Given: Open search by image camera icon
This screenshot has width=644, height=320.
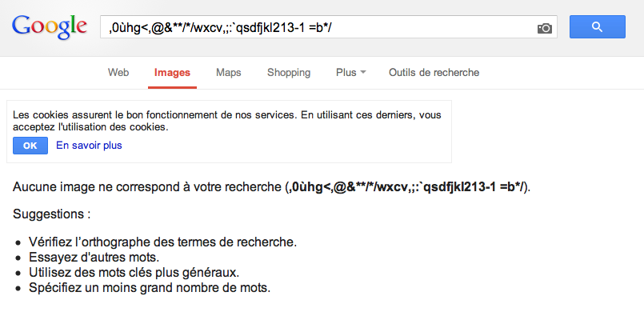Looking at the screenshot, I should click(545, 28).
